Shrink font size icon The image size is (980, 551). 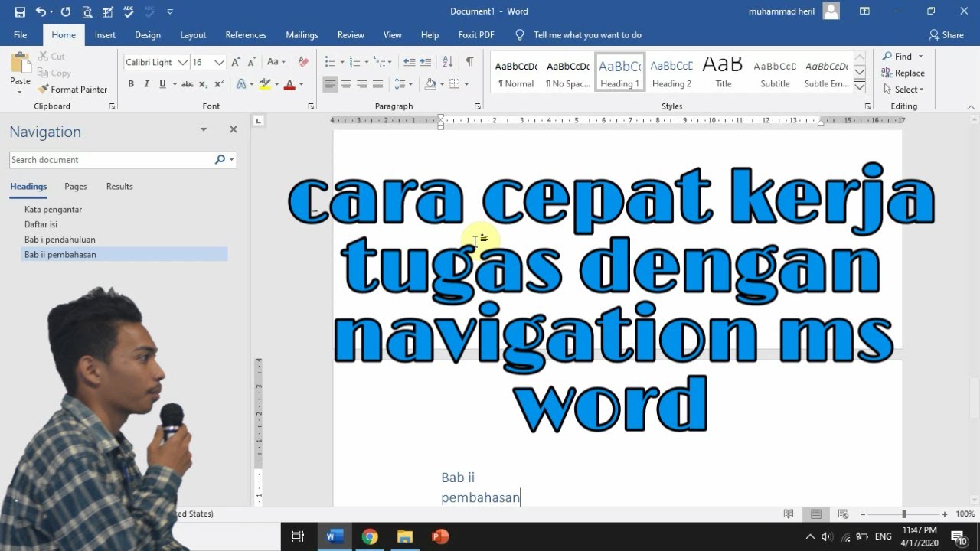pos(252,62)
